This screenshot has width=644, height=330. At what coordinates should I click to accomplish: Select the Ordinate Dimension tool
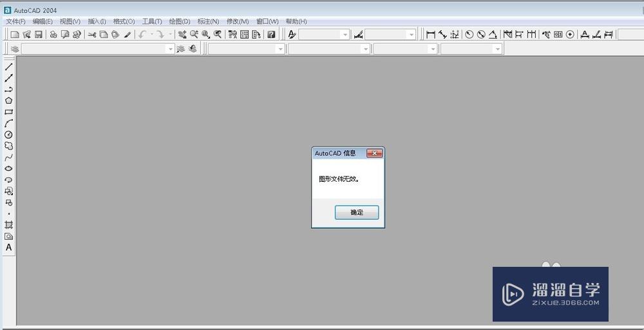click(454, 35)
